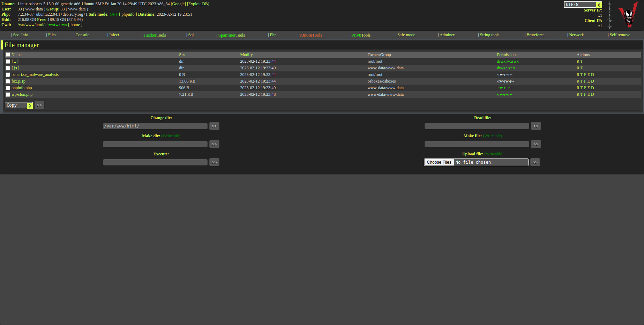Sort file list by Size column header
The height and width of the screenshot is (325, 644).
(x=182, y=55)
